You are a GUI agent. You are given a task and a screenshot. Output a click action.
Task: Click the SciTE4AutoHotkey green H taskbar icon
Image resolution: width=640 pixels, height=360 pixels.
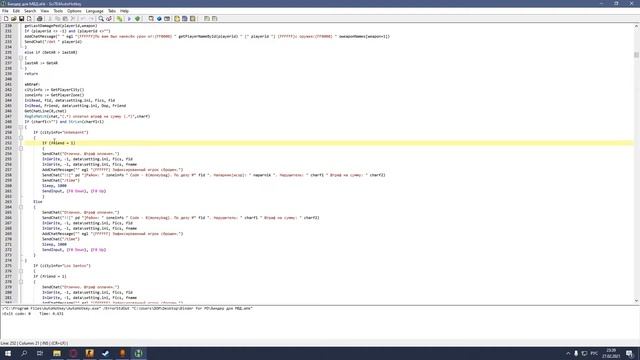coord(138,353)
